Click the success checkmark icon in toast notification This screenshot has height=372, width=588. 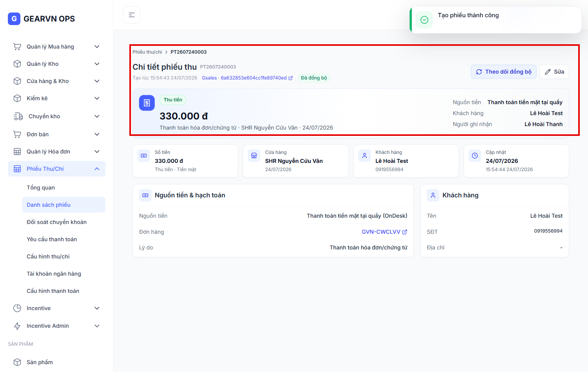coord(424,20)
